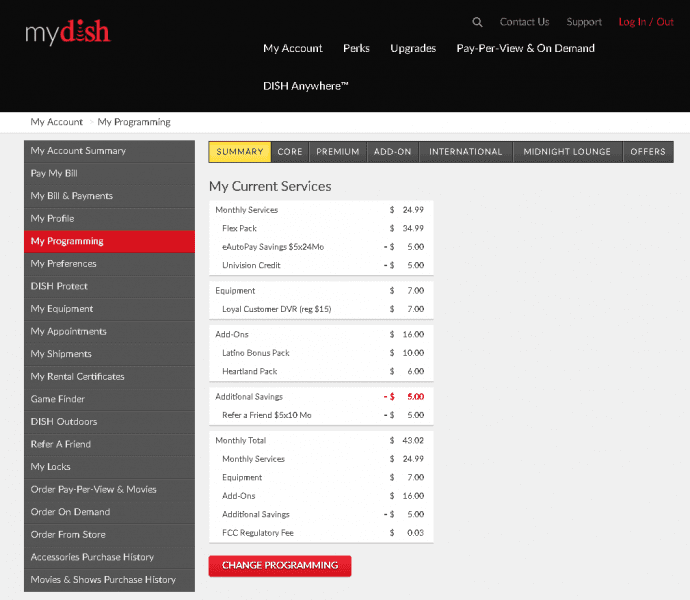The height and width of the screenshot is (600, 690).
Task: Select My Programming in sidebar
Action: click(110, 241)
